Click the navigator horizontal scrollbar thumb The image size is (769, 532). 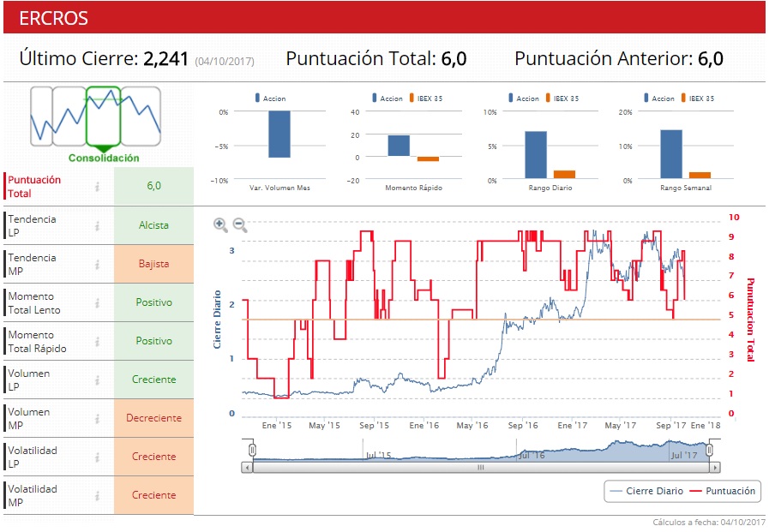(x=481, y=468)
